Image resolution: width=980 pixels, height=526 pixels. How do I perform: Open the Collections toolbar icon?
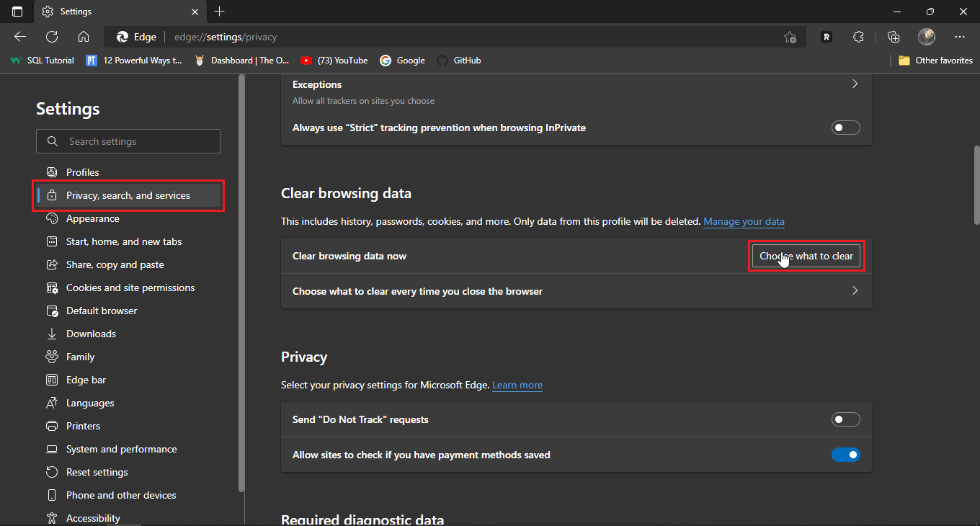894,37
